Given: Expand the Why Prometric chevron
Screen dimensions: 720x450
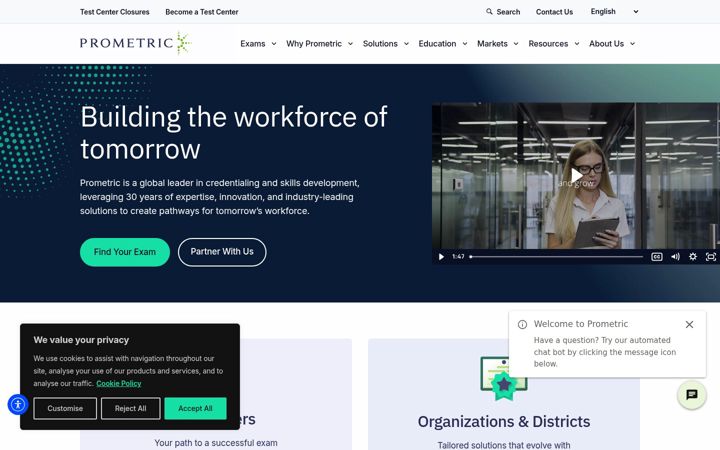Looking at the screenshot, I should (350, 44).
